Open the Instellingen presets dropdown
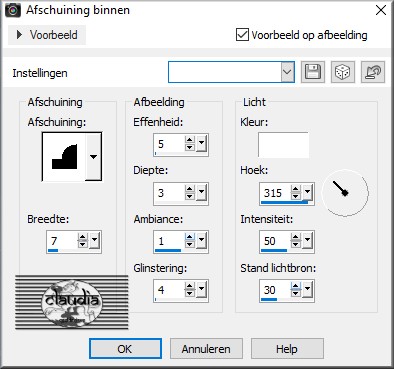This screenshot has width=394, height=369. (287, 72)
